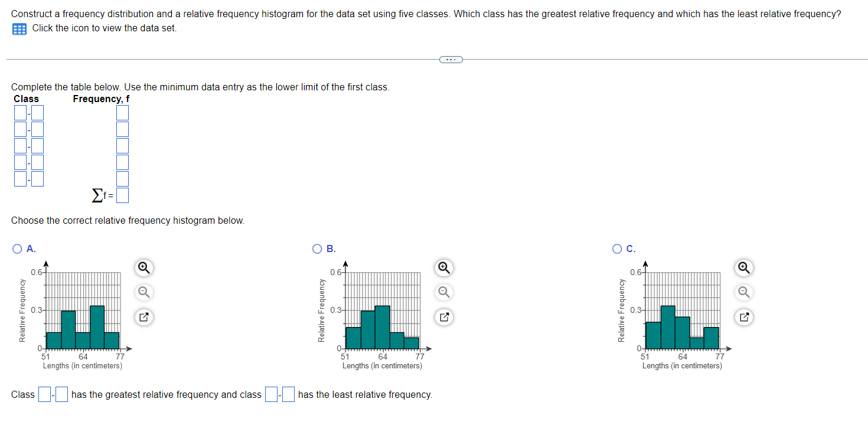Screen dimensions: 868x425
Task: Expand the ellipsis divider control
Action: [451, 59]
